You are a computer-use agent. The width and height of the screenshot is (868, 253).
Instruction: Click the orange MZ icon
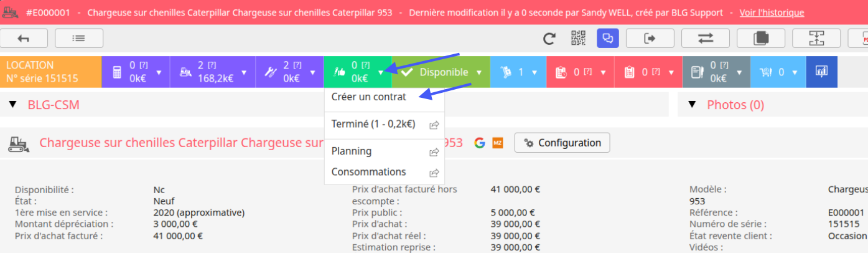point(498,143)
